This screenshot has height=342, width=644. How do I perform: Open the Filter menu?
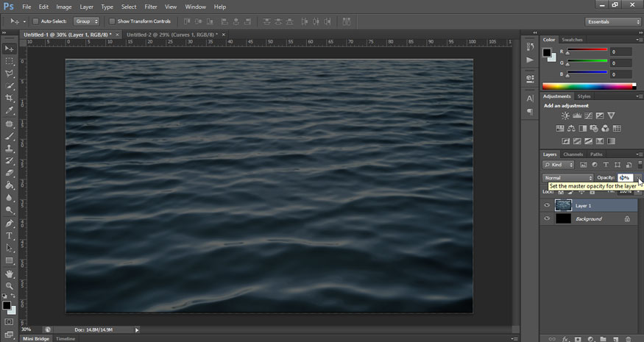click(x=151, y=7)
